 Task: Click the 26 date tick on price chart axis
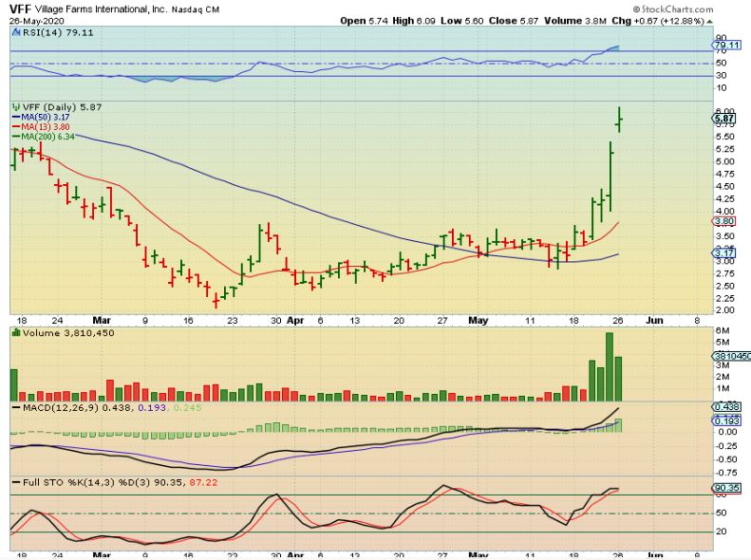click(x=618, y=321)
